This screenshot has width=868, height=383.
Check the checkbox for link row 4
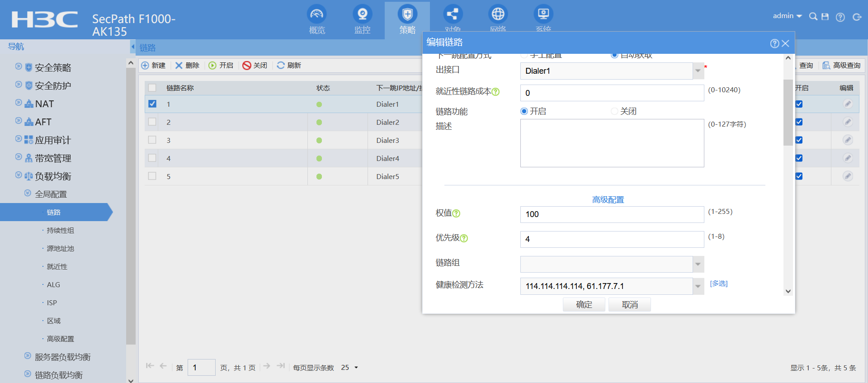152,158
